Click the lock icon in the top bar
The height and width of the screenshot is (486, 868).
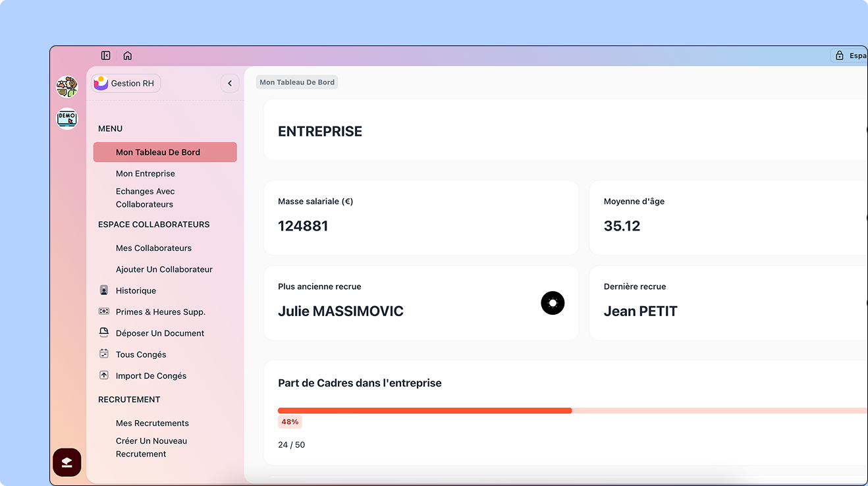840,56
